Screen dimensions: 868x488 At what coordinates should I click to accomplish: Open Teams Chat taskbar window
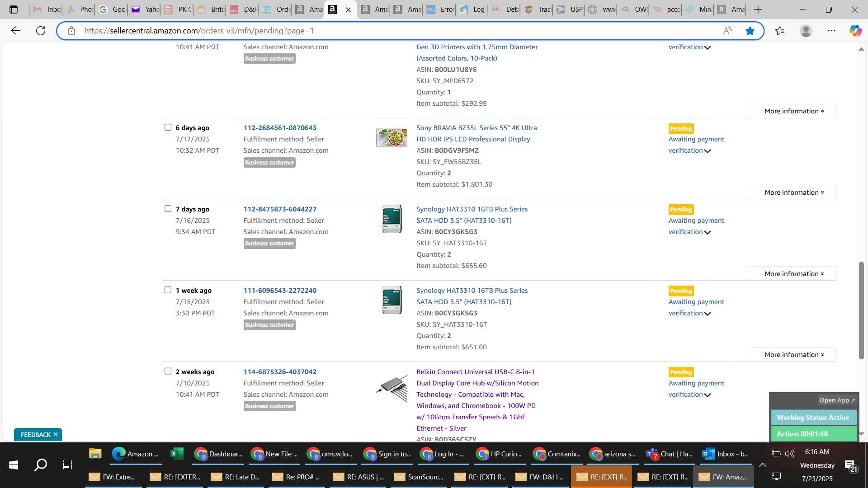[669, 454]
